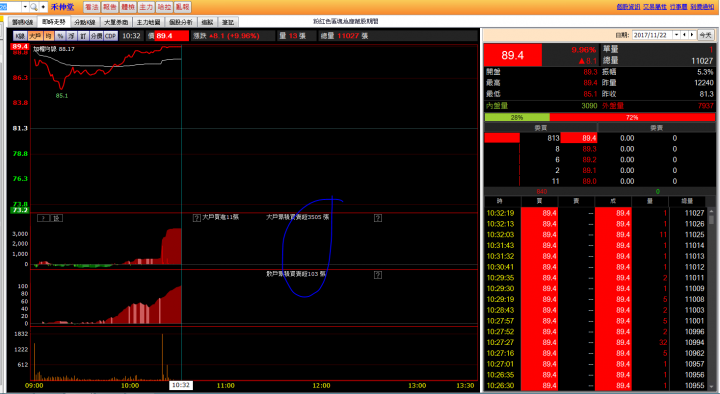Screen dimensions: 720x394
Task: Click the bid price 89.4 with 813 volume
Action: 579,138
